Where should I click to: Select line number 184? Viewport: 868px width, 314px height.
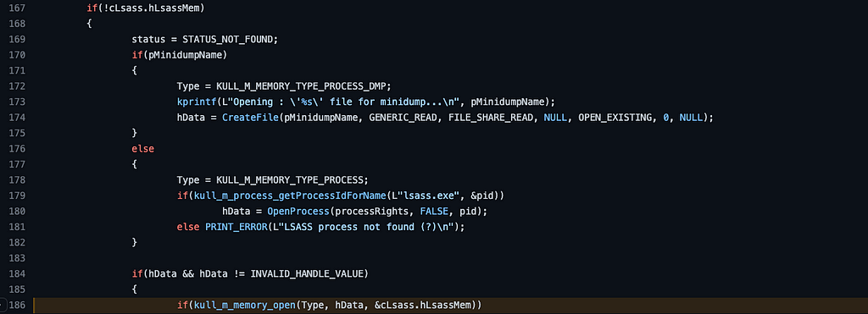[x=18, y=273]
